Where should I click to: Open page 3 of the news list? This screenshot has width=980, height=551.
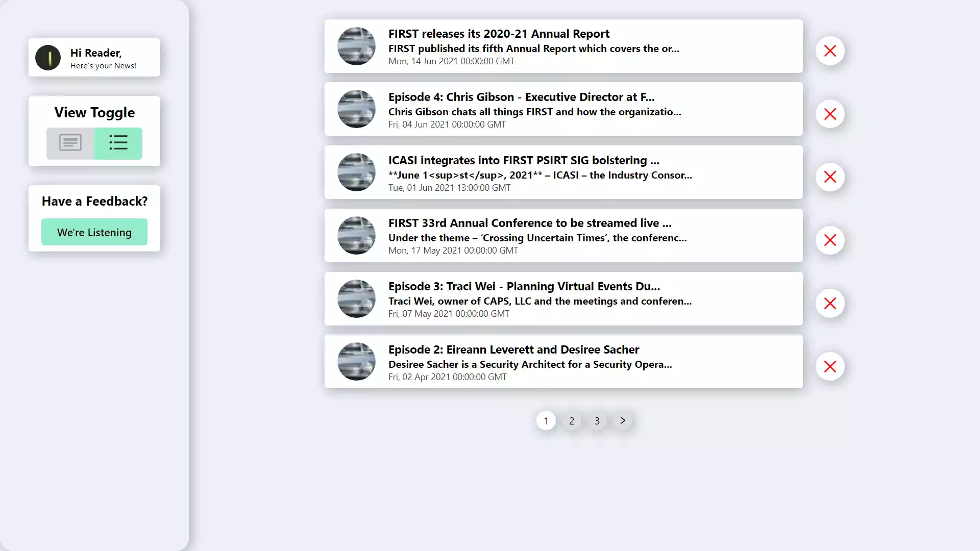(597, 420)
